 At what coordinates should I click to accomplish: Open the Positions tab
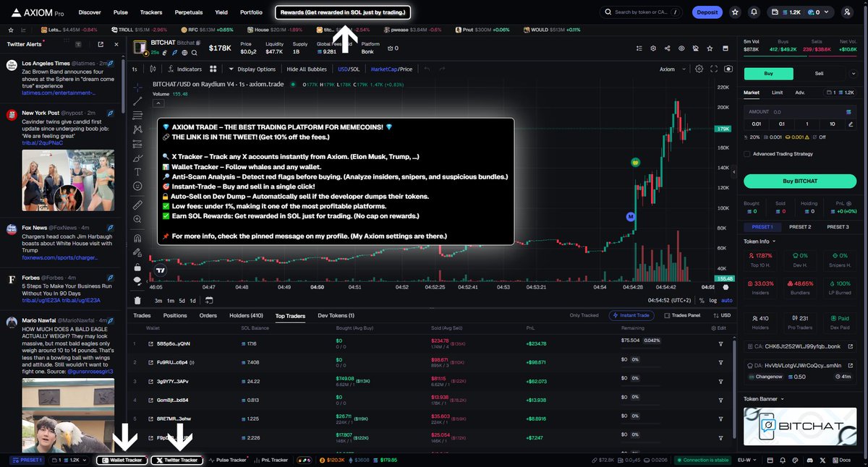175,315
